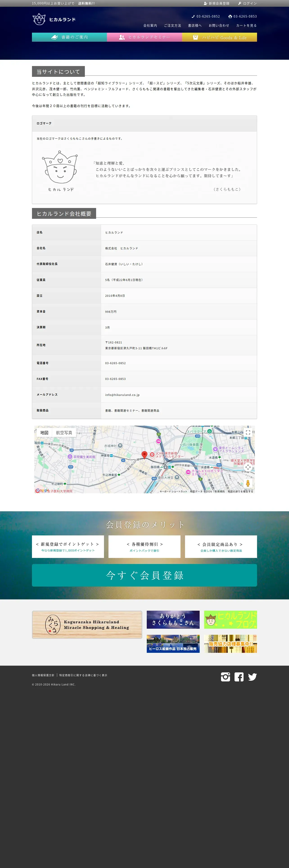Viewport: 289px width, 868px height.
Task: Open the ヒカルランドブログ banner
Action: [x=230, y=619]
